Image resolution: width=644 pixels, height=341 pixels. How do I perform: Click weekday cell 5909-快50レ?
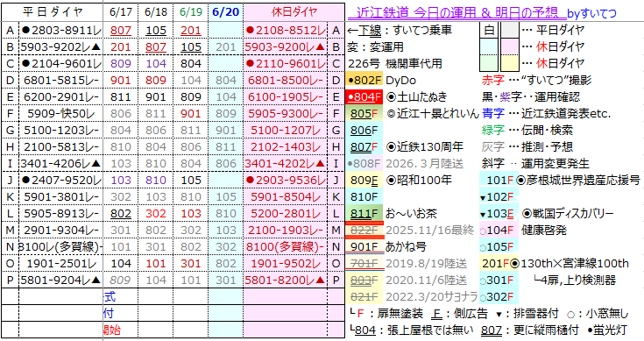coord(60,113)
